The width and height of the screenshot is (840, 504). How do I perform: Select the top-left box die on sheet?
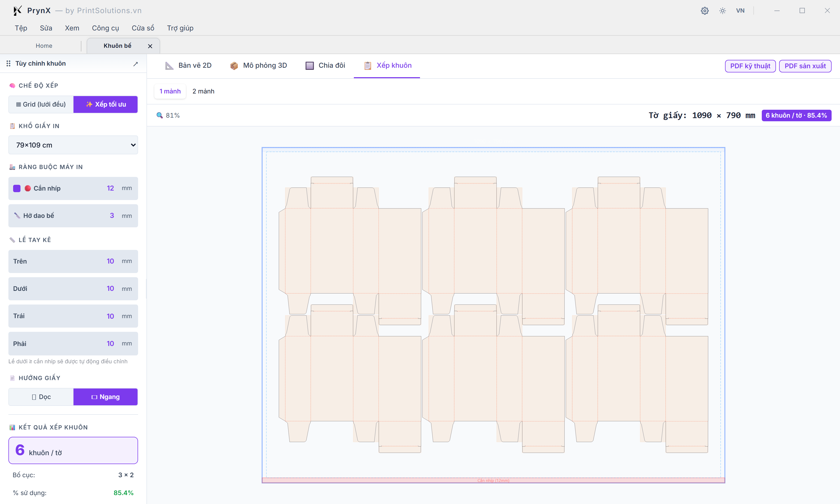click(350, 251)
